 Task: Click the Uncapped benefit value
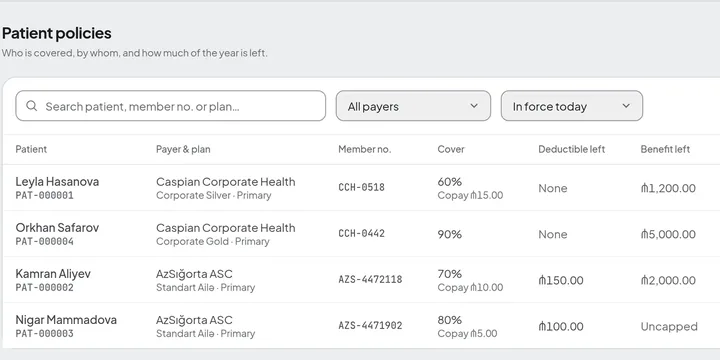669,326
